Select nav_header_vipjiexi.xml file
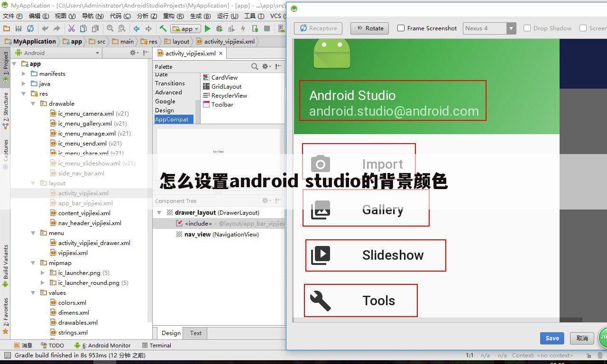Viewport: 607px width, 364px height. (85, 223)
